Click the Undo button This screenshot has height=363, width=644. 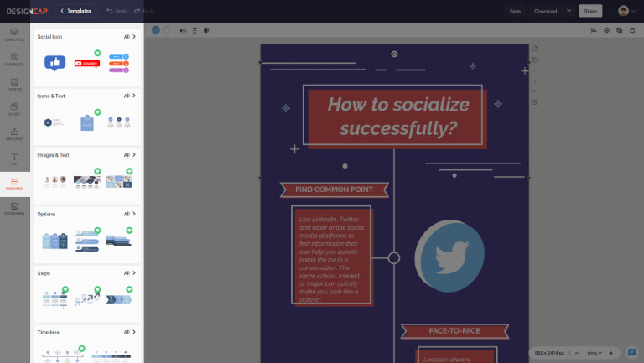coord(117,11)
